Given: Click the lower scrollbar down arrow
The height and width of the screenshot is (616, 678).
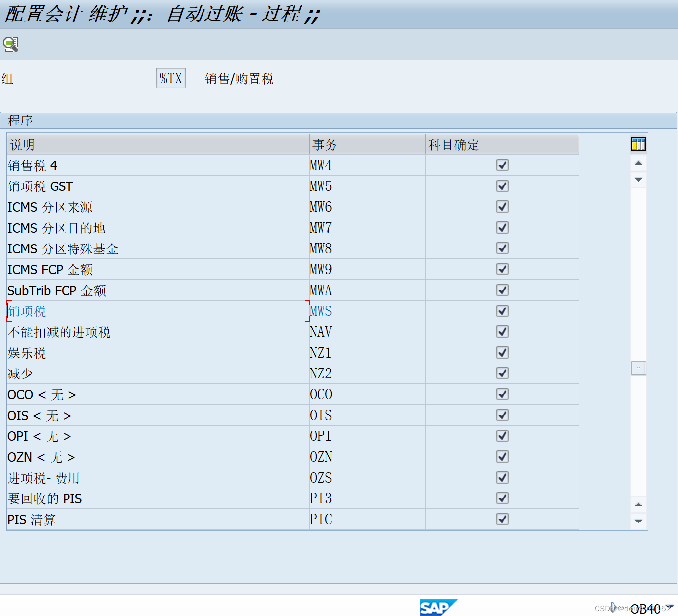Looking at the screenshot, I should (x=638, y=521).
